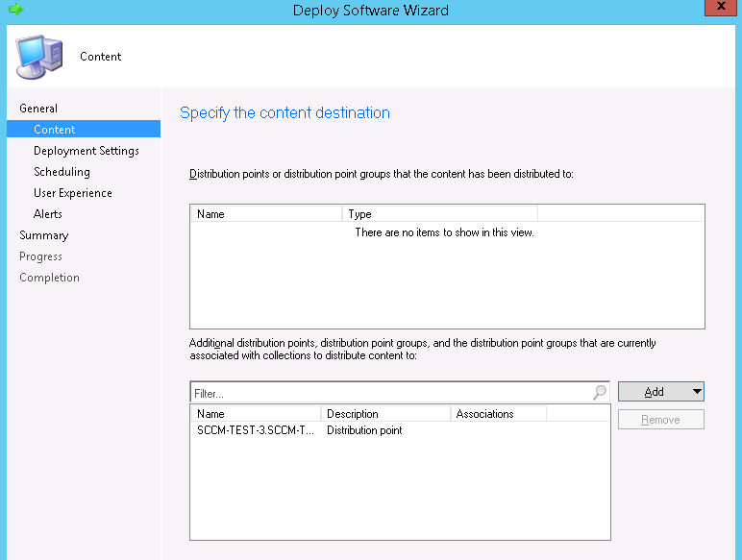The height and width of the screenshot is (560, 742).
Task: Click the Add button
Action: [x=654, y=392]
